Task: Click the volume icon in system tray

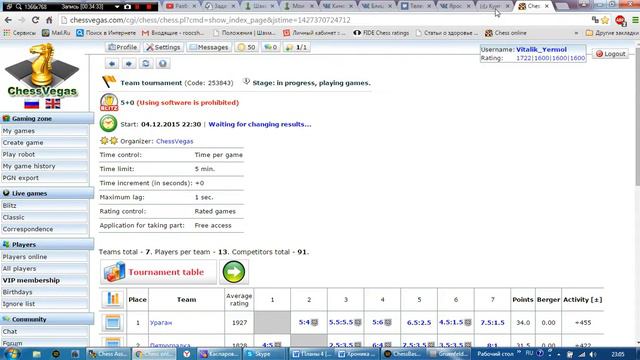Action: (x=593, y=354)
